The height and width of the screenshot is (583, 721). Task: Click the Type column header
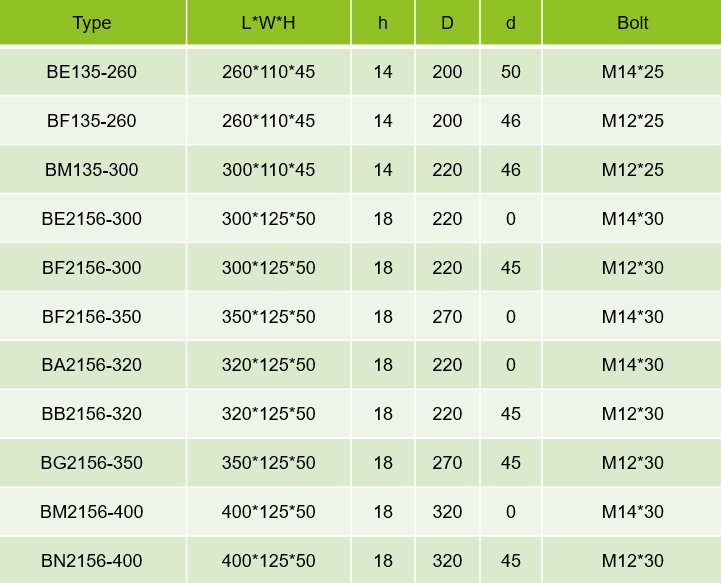92,22
